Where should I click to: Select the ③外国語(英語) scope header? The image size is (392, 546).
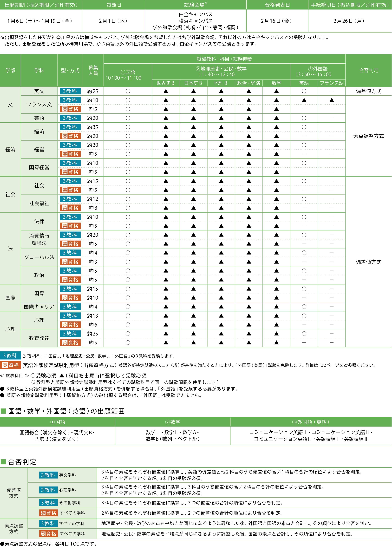pos(311,422)
